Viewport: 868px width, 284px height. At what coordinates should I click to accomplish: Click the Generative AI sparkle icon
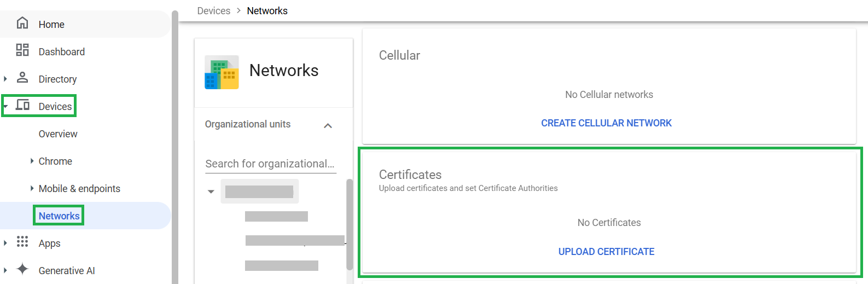(22, 269)
